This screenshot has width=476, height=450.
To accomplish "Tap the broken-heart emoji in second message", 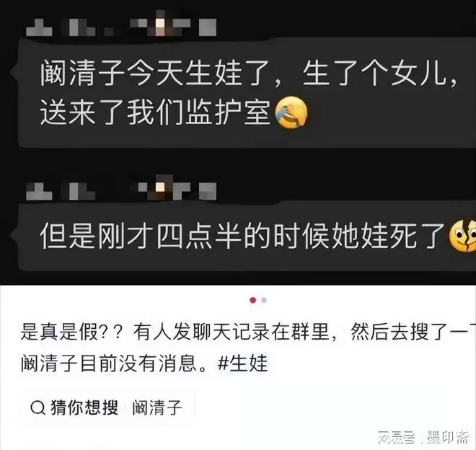I will click(x=462, y=235).
